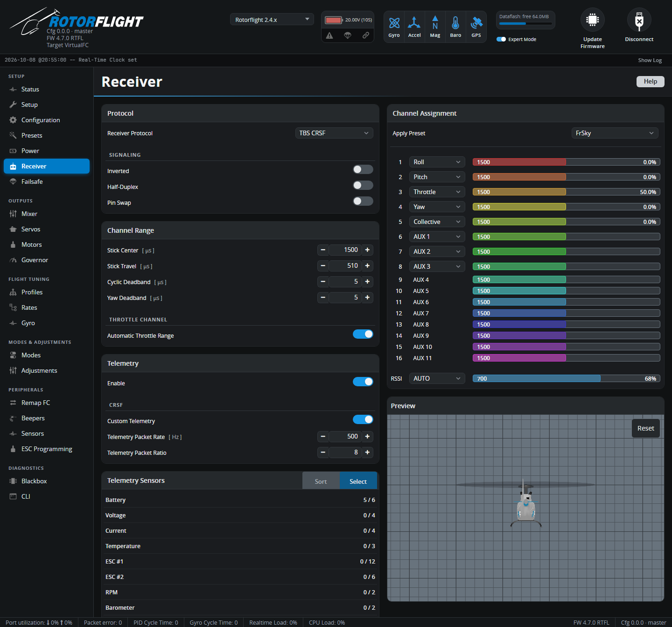672x627 pixels.
Task: Open the RSSI AUTO dropdown
Action: click(x=437, y=378)
